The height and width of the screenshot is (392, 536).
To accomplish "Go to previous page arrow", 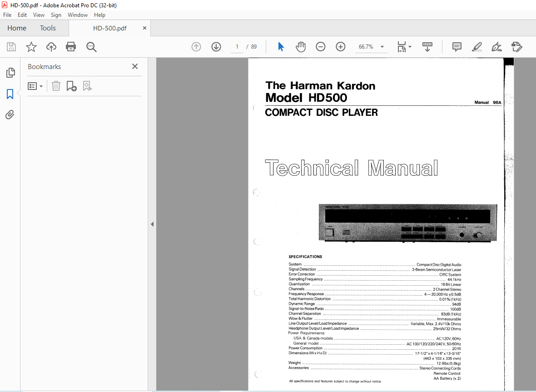I will (x=196, y=47).
